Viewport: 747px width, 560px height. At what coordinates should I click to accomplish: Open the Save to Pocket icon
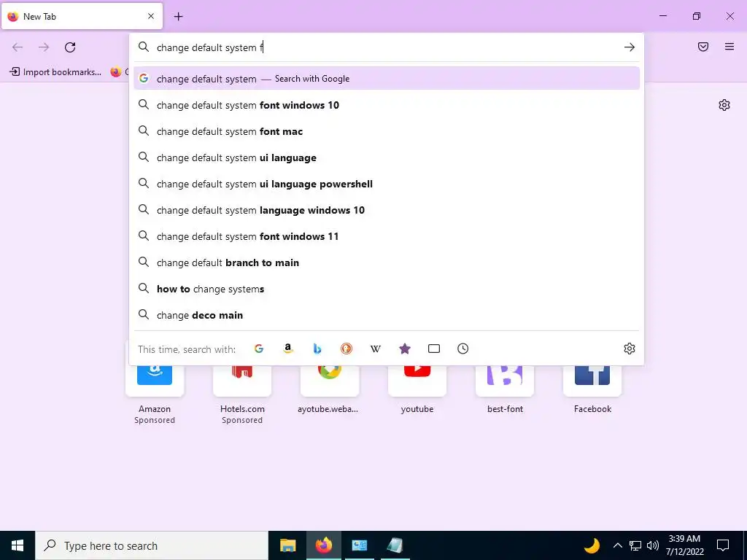[x=703, y=47]
